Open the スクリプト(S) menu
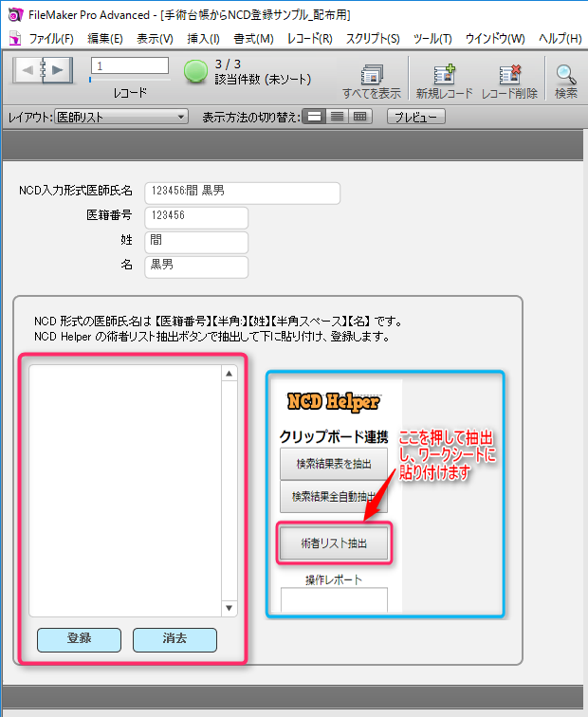 point(373,38)
